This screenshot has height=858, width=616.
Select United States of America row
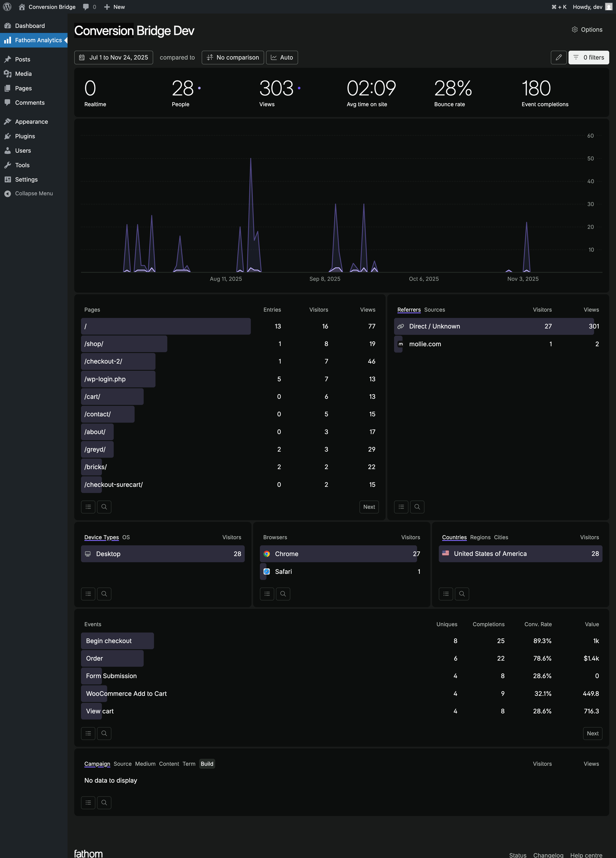520,554
